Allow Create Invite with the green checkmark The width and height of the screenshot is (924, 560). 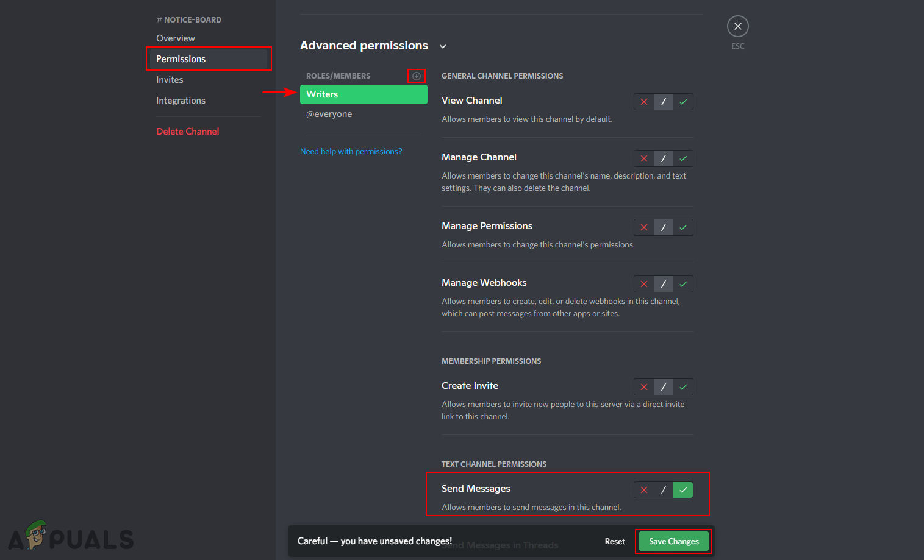[683, 387]
